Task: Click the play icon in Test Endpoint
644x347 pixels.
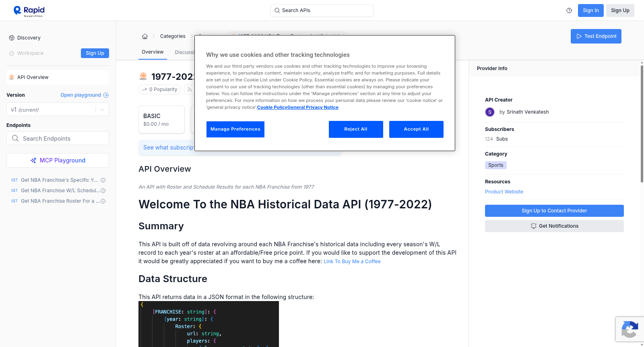Action: [x=579, y=36]
